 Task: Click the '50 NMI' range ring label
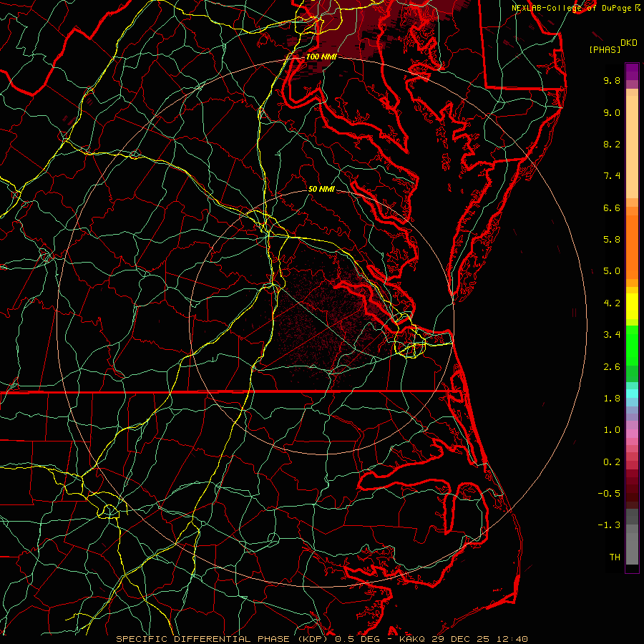pyautogui.click(x=321, y=189)
